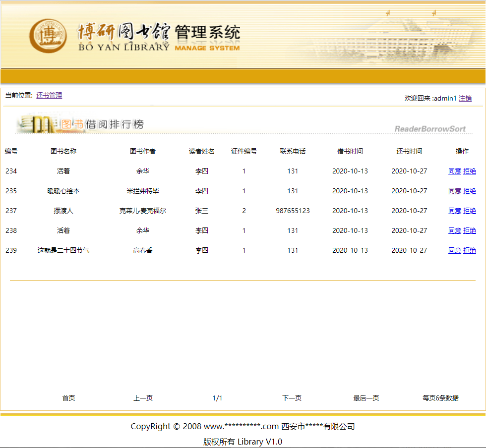This screenshot has width=486, height=448.
Task: Go to next page via 下一页
Action: pyautogui.click(x=292, y=398)
